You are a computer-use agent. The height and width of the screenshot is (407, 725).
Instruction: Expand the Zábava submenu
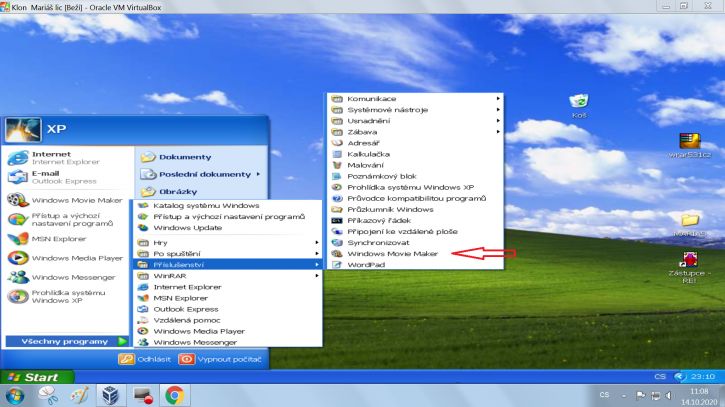click(x=415, y=132)
